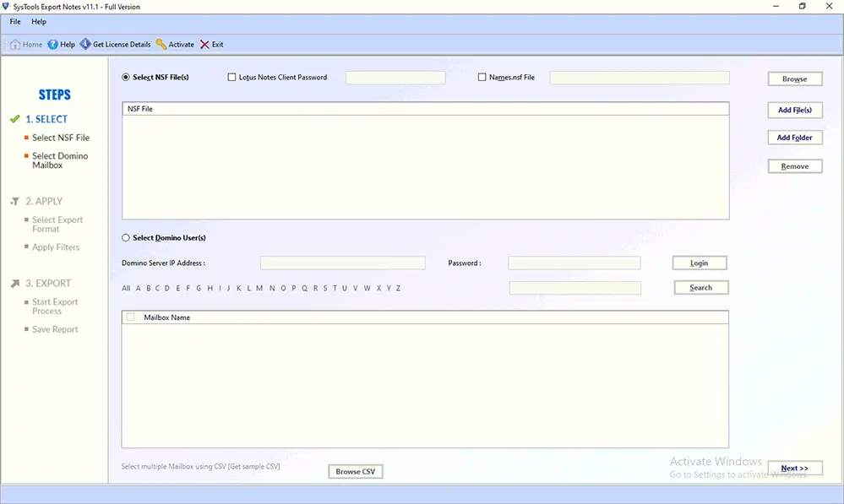Click the green checkmark beside 1. SELECT
Viewport: 844px width, 504px height.
coord(15,119)
